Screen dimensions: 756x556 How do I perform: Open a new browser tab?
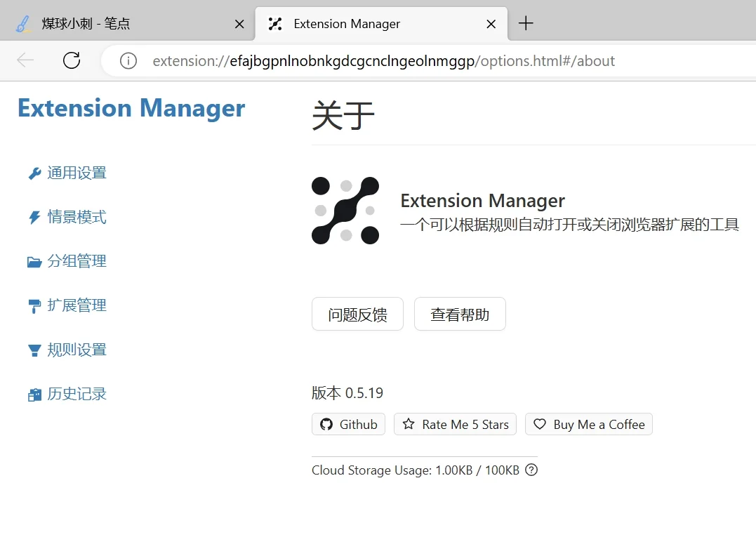526,24
